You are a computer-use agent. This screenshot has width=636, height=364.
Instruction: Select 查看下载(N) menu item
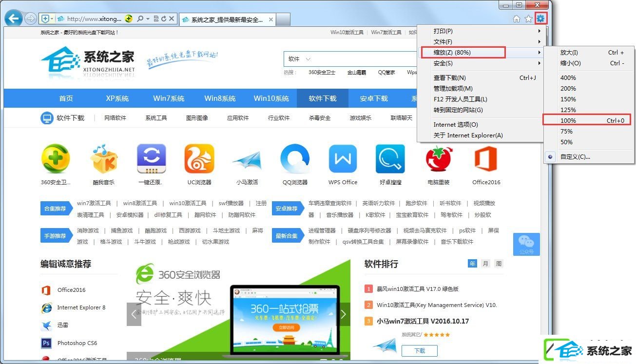point(481,78)
